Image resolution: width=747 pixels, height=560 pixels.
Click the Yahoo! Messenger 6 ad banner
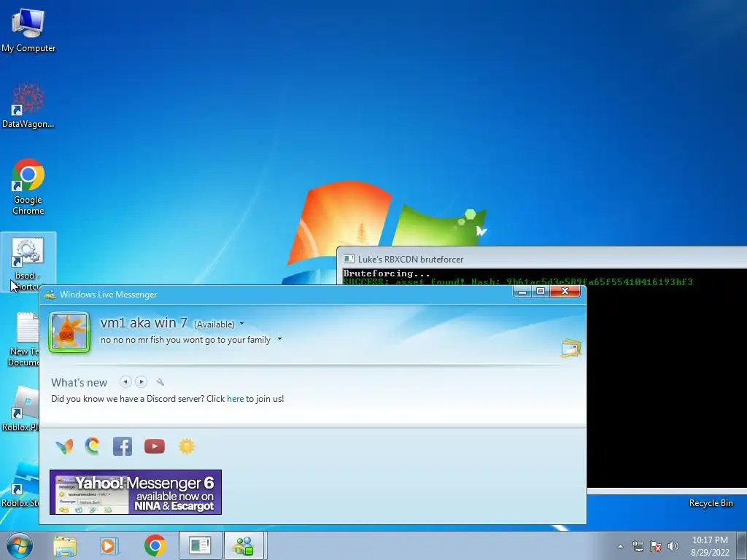(x=136, y=492)
